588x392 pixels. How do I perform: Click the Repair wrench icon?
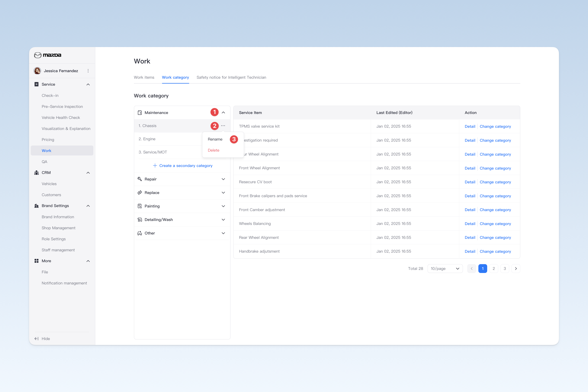point(140,179)
